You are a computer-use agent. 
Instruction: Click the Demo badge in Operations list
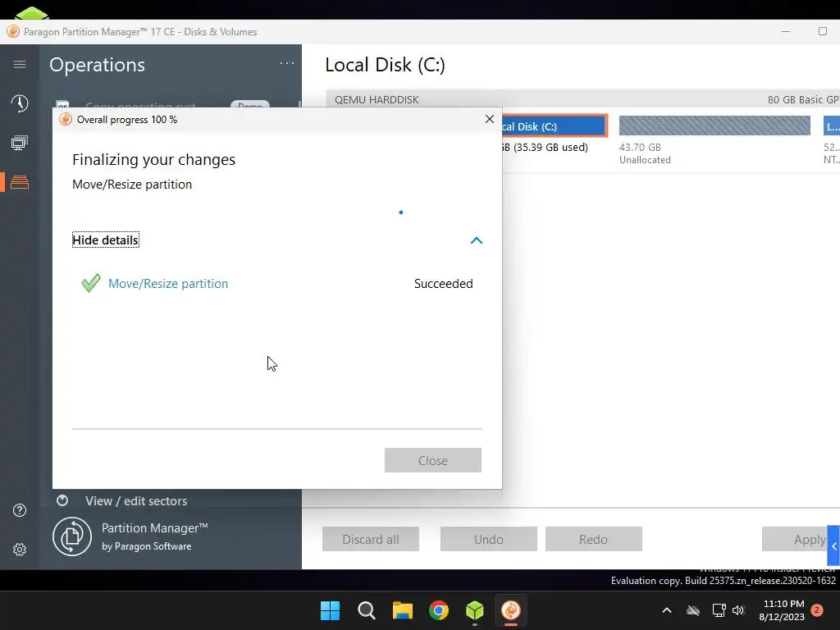(x=250, y=105)
